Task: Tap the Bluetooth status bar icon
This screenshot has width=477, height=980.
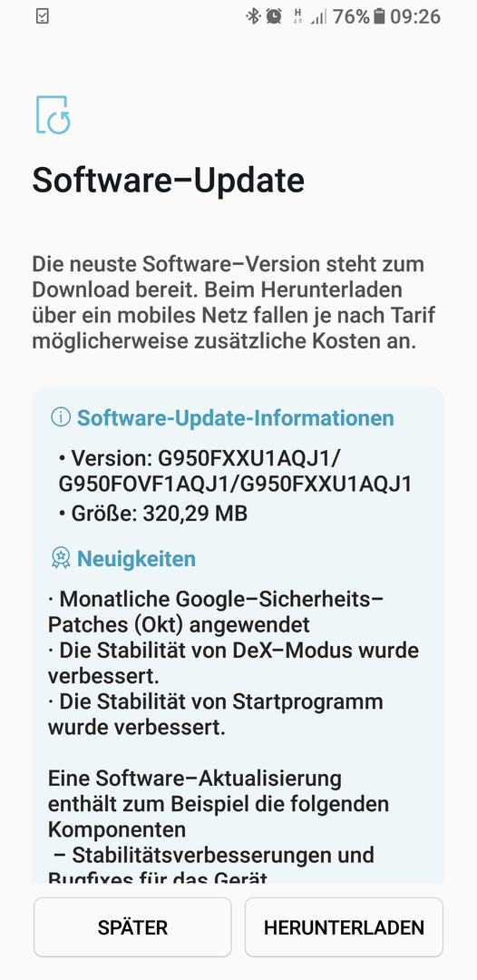Action: [252, 16]
